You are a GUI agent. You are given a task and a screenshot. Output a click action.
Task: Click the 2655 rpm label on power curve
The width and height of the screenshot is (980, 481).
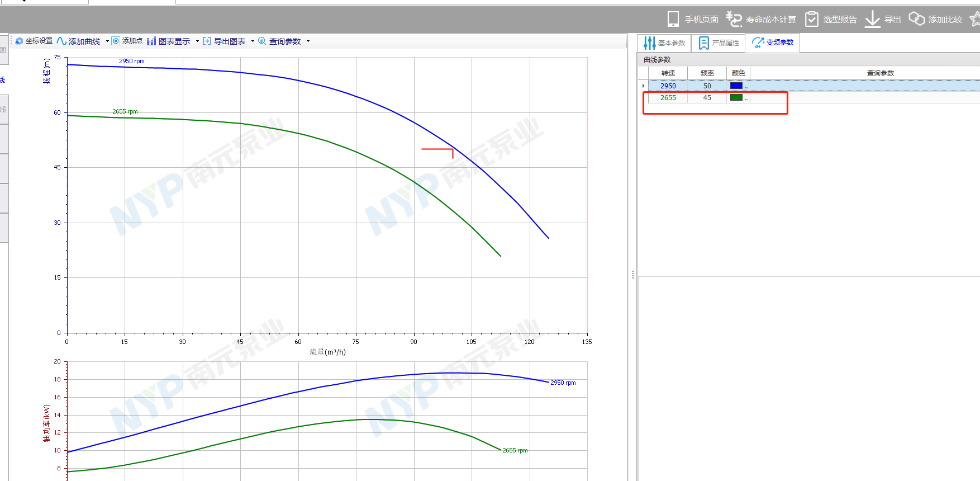click(515, 450)
